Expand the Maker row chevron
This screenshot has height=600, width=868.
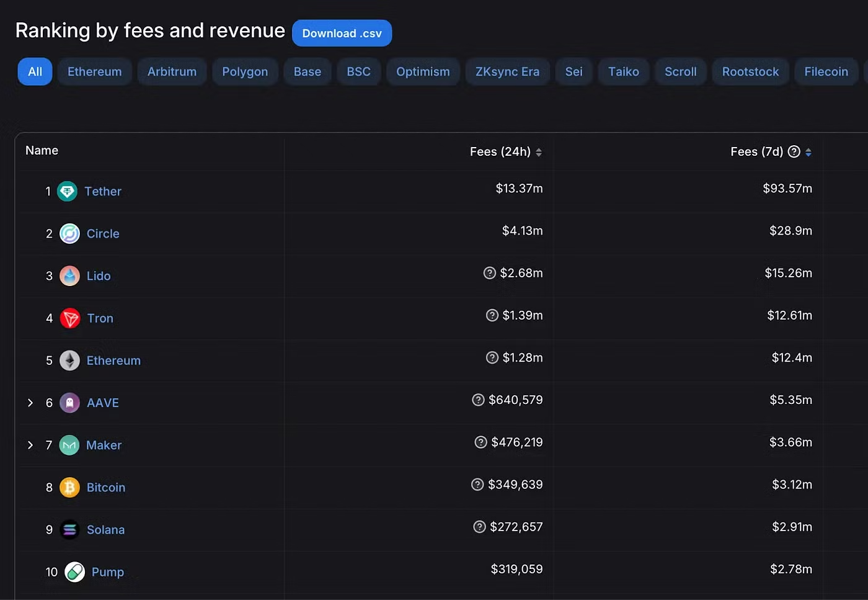click(30, 445)
